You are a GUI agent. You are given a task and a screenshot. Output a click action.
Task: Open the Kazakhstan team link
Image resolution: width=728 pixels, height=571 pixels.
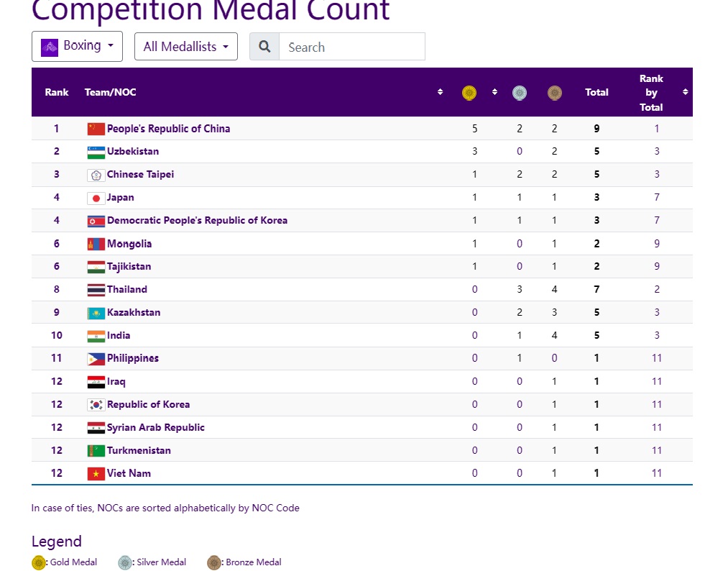[134, 312]
